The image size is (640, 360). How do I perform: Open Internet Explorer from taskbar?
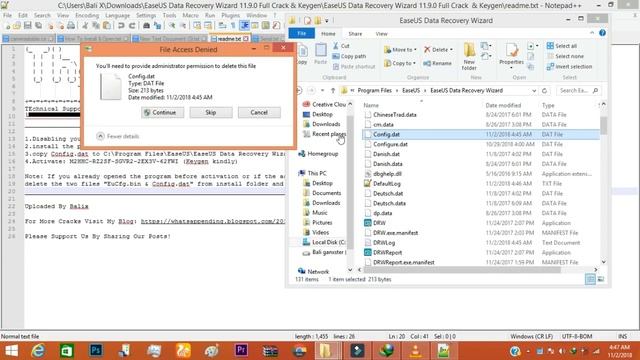(38, 351)
